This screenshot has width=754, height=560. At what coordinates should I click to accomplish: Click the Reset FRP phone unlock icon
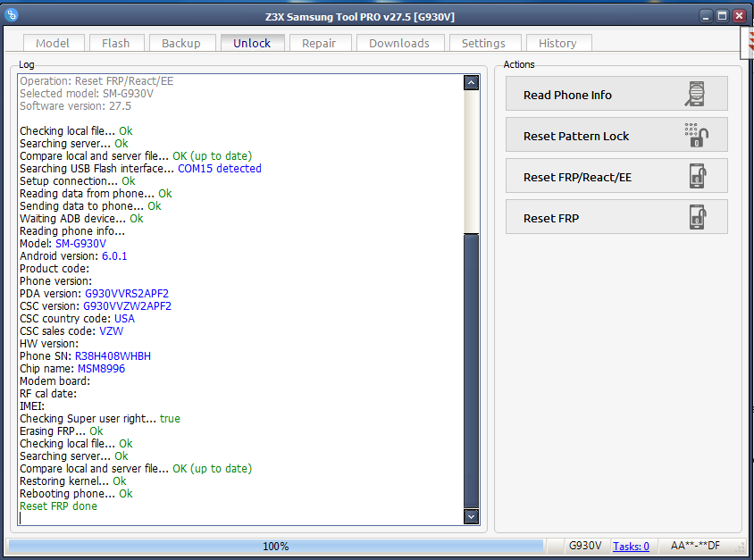(698, 217)
